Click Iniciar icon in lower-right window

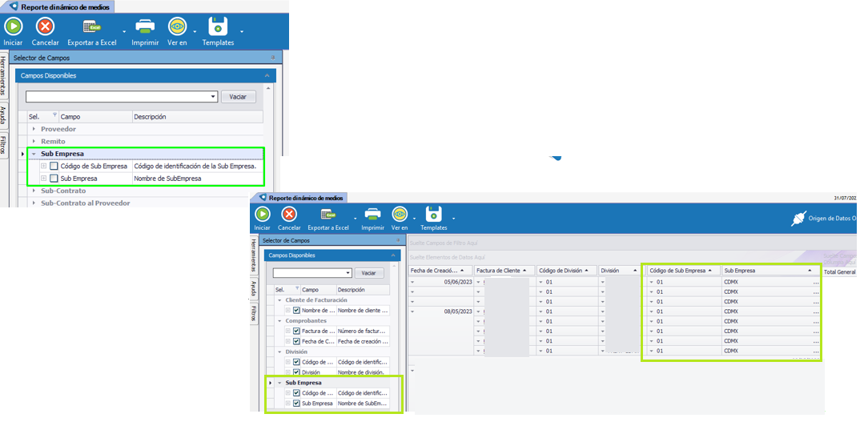pyautogui.click(x=262, y=215)
